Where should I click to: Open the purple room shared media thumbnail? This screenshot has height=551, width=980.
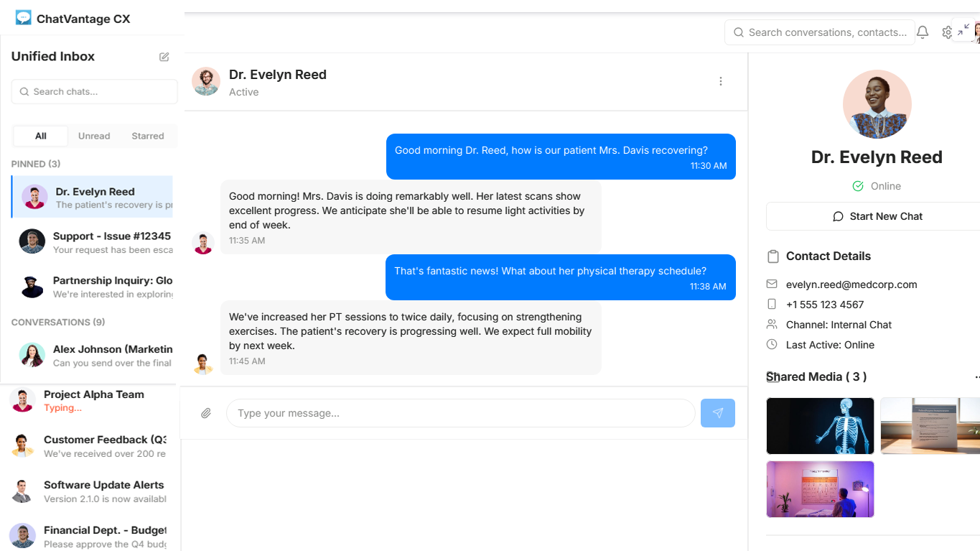pos(820,489)
